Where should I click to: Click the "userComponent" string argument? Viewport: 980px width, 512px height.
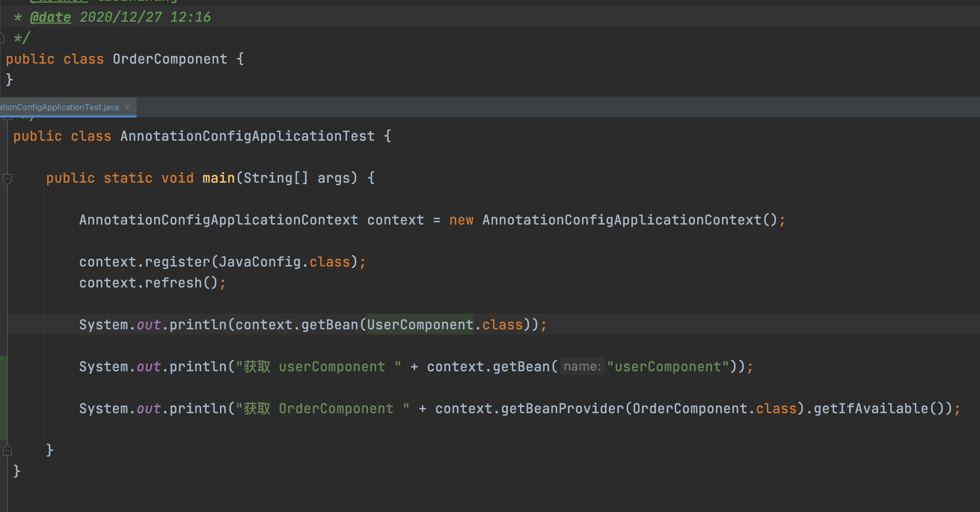[x=668, y=366]
